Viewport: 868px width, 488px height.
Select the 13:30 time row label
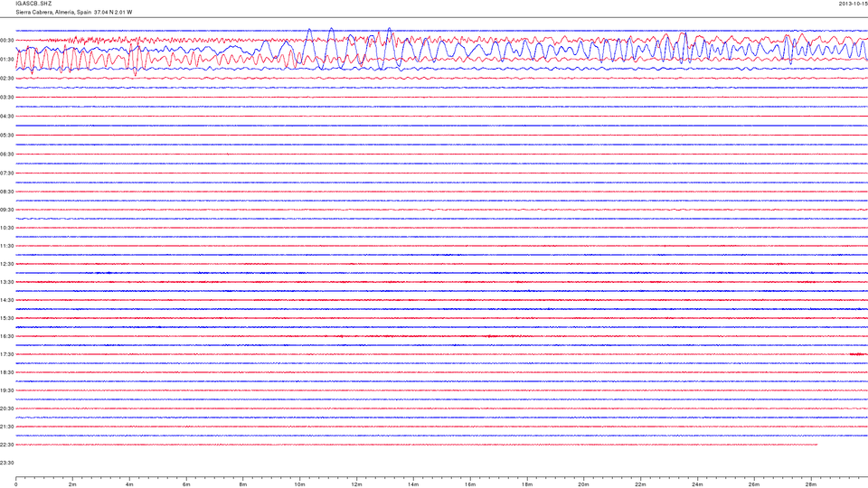[6, 282]
